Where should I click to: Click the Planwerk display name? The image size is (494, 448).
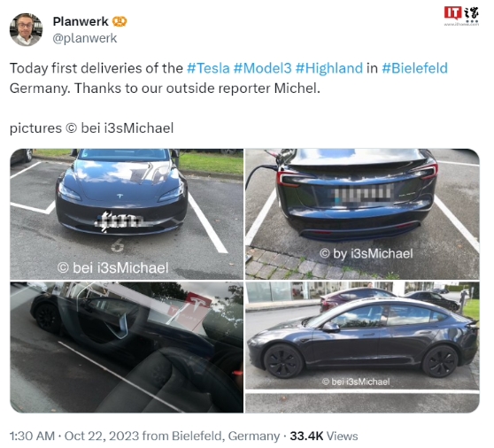(81, 21)
